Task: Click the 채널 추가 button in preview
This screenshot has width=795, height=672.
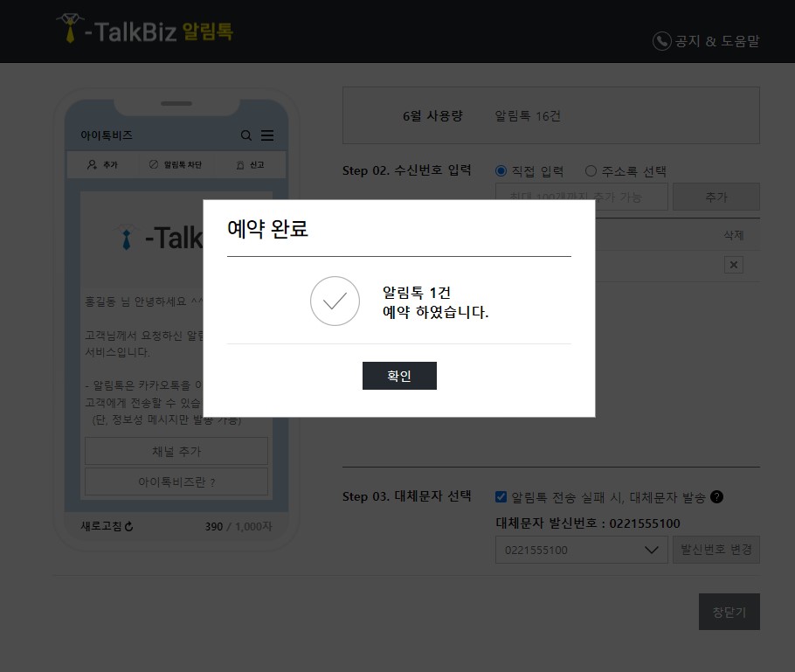Action: (x=176, y=451)
